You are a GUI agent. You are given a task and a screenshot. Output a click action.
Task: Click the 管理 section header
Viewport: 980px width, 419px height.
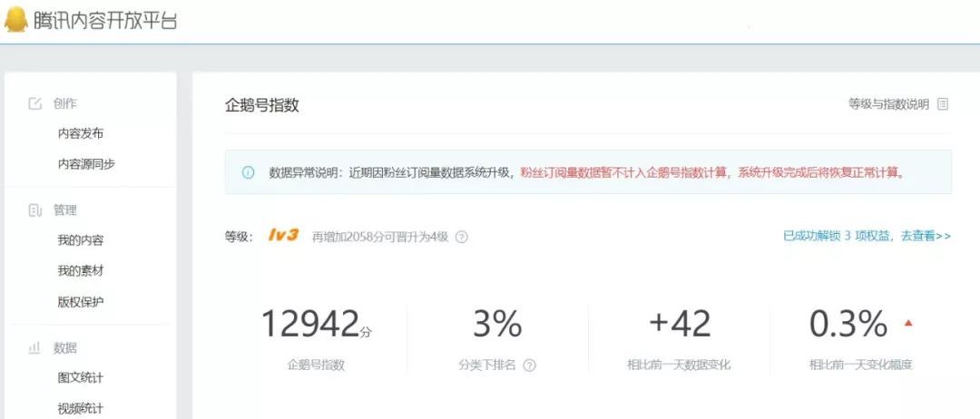[65, 210]
